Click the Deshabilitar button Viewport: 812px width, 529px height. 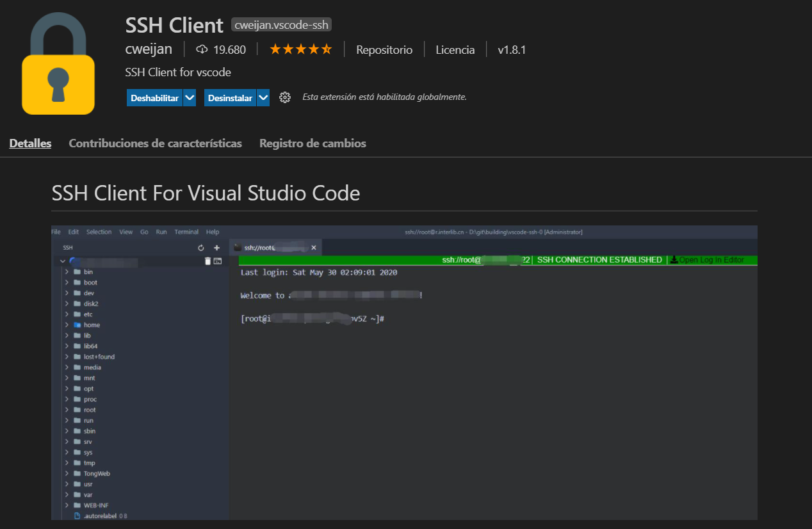pos(154,98)
